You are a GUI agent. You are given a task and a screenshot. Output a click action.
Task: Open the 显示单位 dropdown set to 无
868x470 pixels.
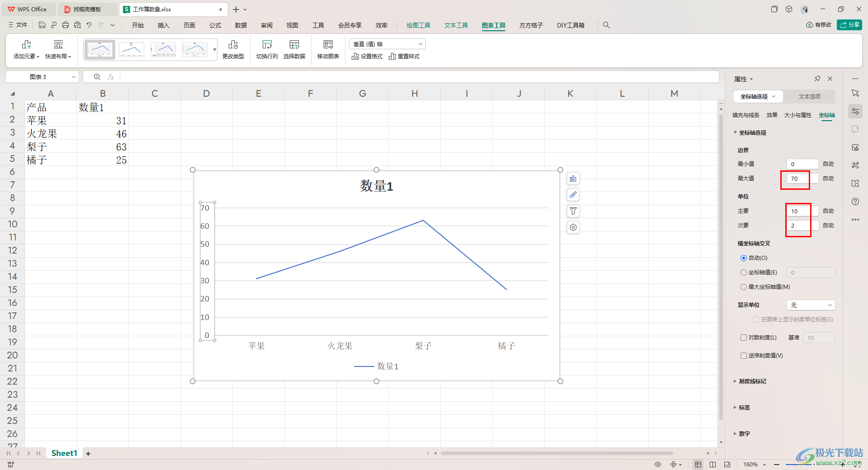click(x=811, y=305)
